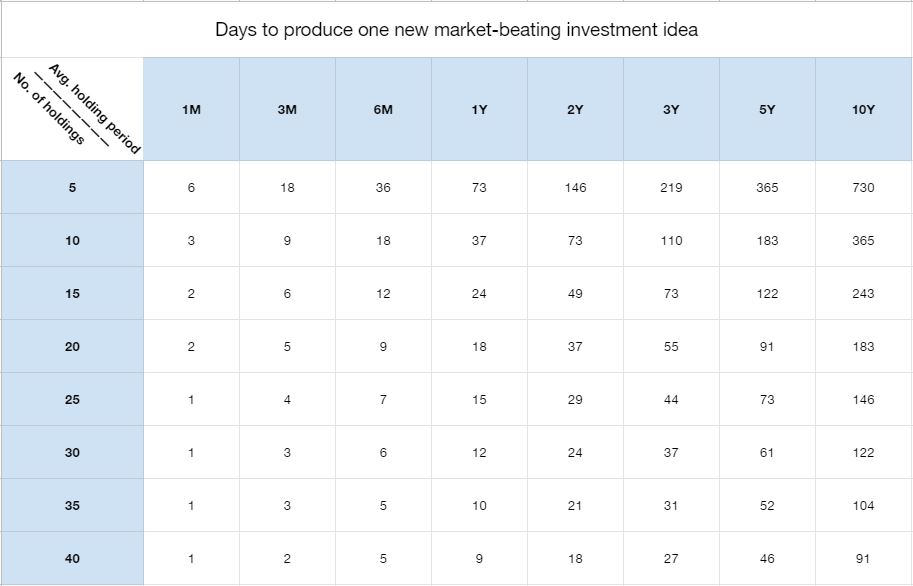Select the 10Y column header
913x586 pixels.
[864, 109]
